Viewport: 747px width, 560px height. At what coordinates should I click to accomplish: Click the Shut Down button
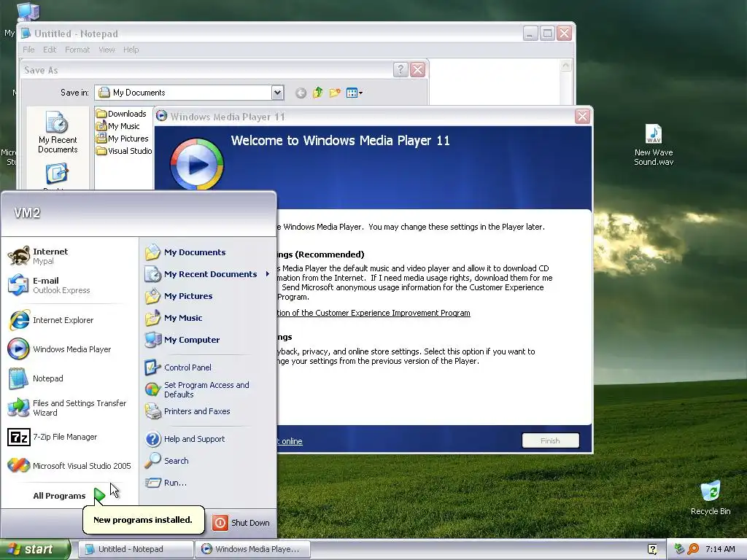(241, 523)
